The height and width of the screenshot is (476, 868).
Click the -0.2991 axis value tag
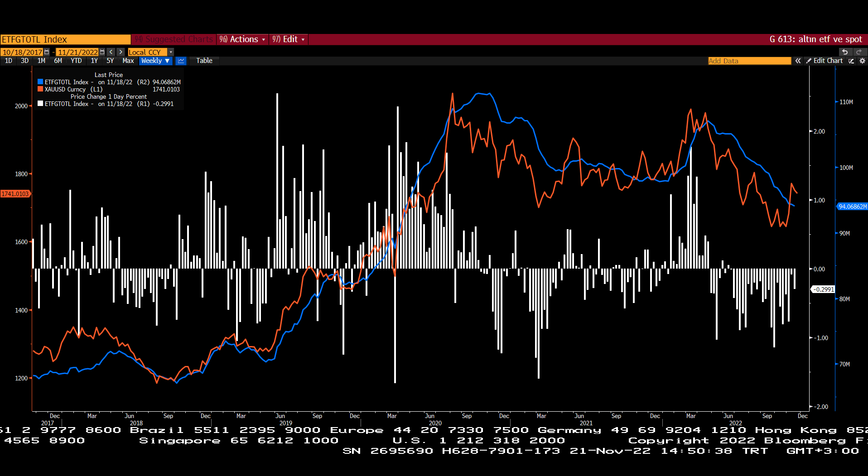pyautogui.click(x=823, y=289)
